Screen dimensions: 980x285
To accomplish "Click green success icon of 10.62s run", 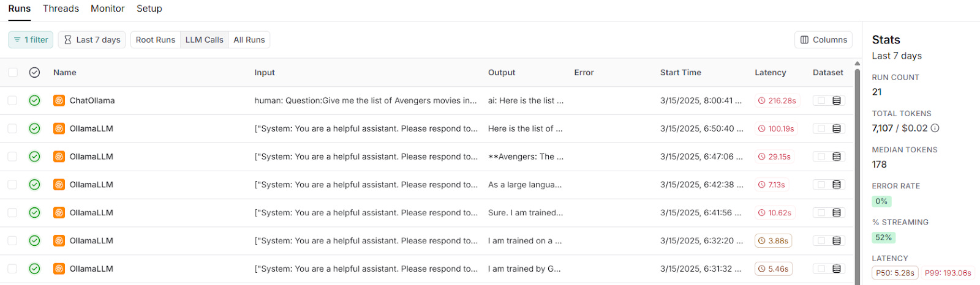I will coord(34,213).
